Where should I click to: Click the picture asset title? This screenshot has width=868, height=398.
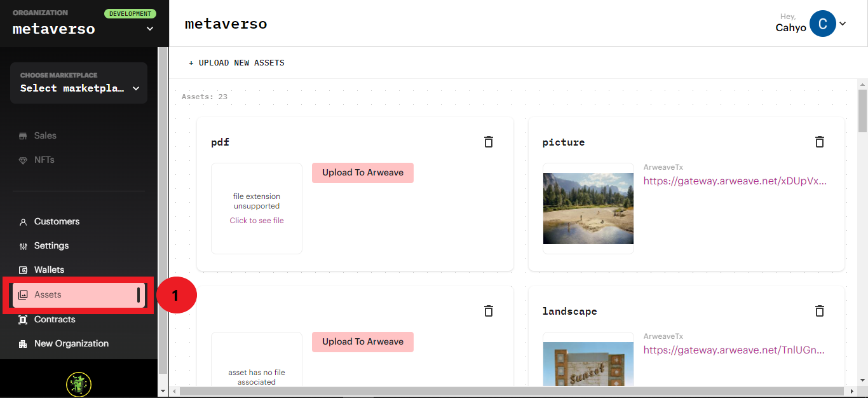click(564, 142)
